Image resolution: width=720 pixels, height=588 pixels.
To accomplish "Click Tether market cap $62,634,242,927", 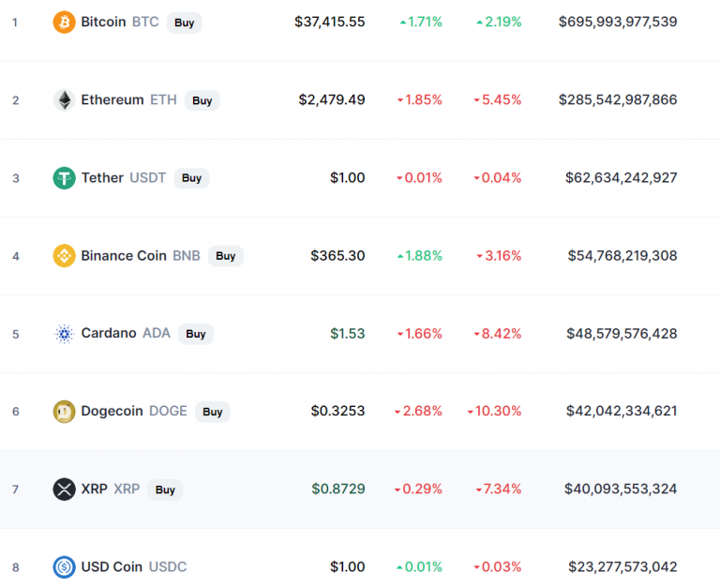I will click(621, 178).
